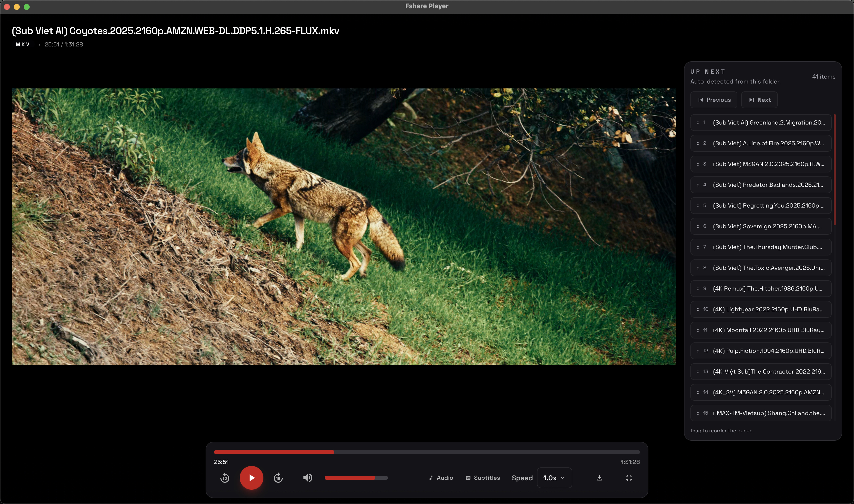Screen dimensions: 854x504
Task: Rewind 10 seconds icon
Action: pyautogui.click(x=225, y=478)
